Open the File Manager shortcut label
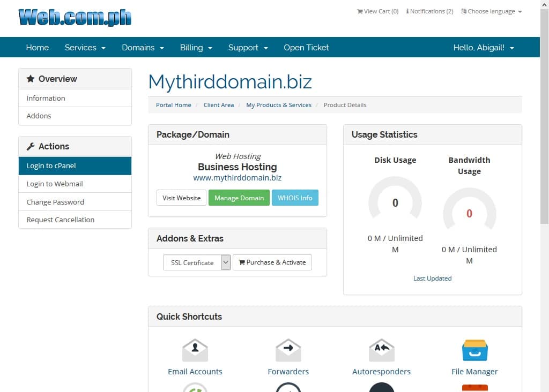The image size is (549, 392). (475, 371)
